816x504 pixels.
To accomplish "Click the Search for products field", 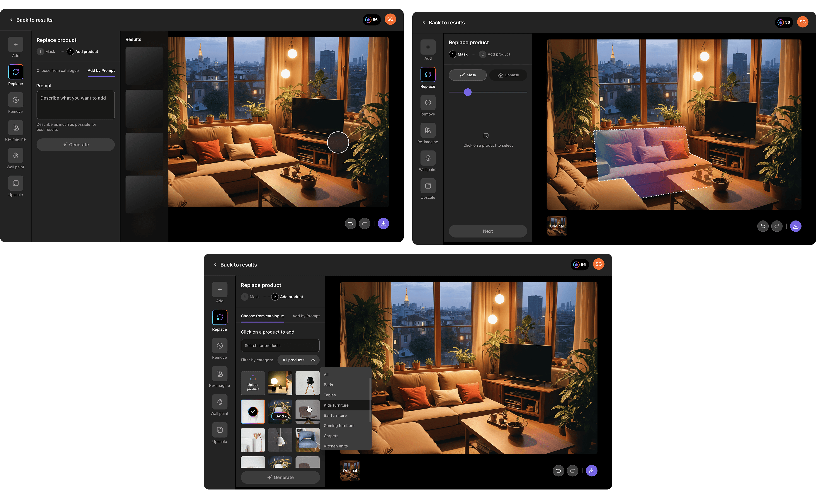I will (280, 346).
